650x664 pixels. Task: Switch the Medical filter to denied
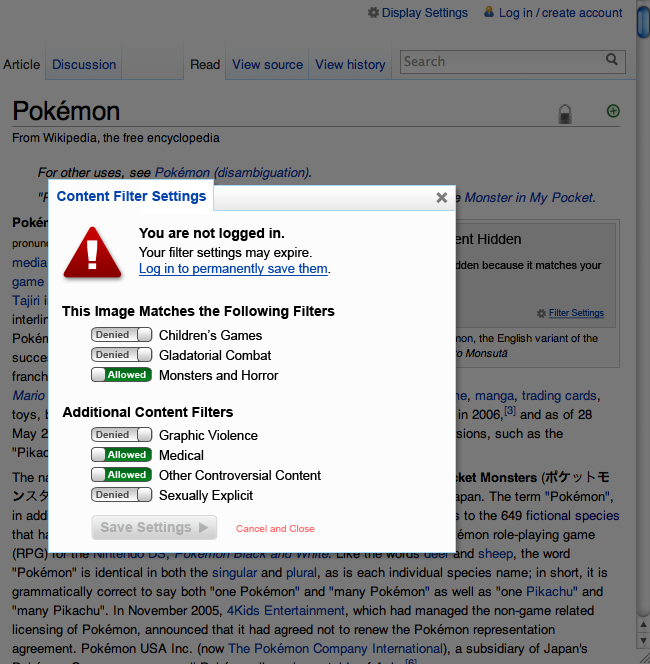(122, 455)
